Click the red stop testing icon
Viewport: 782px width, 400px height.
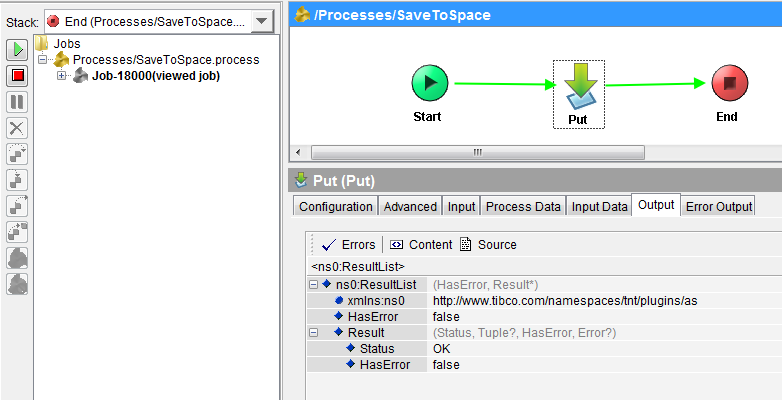click(x=17, y=76)
